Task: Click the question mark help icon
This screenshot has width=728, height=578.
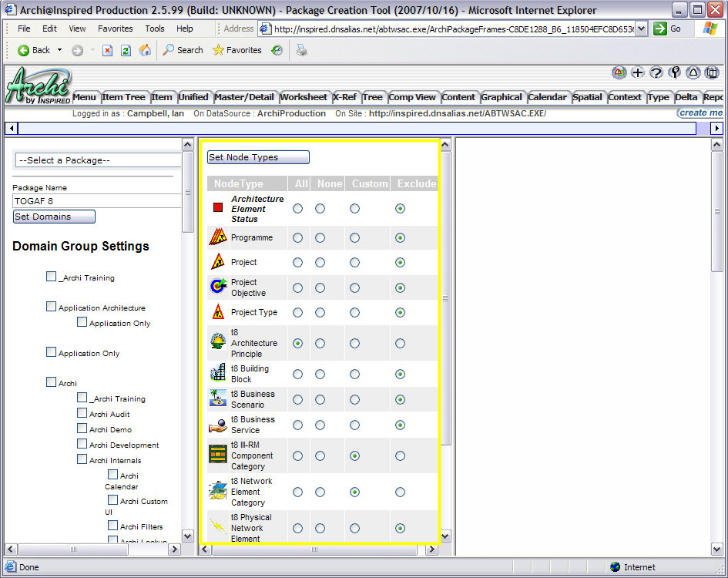Action: click(x=656, y=72)
